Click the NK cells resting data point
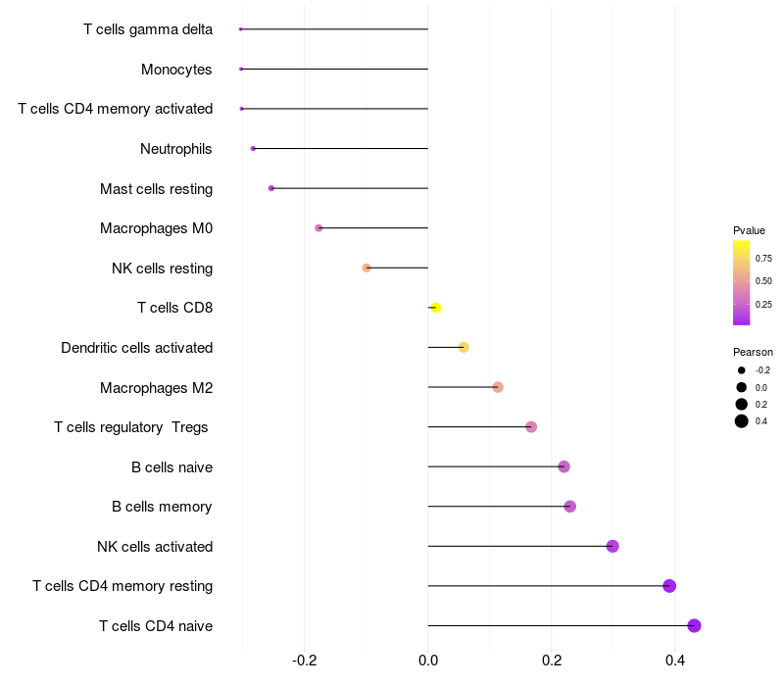The height and width of the screenshot is (686, 784). point(367,268)
